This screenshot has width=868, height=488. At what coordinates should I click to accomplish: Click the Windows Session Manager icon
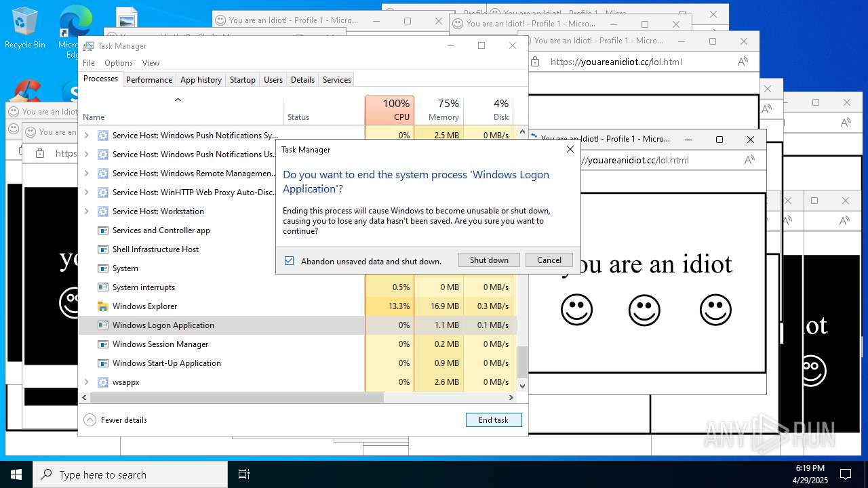[x=103, y=344]
